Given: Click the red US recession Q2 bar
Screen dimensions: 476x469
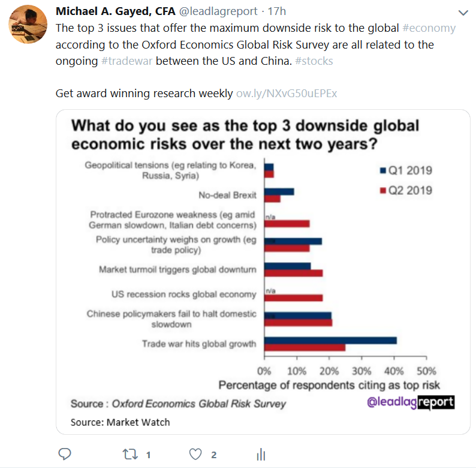Looking at the screenshot, I should (x=294, y=297).
